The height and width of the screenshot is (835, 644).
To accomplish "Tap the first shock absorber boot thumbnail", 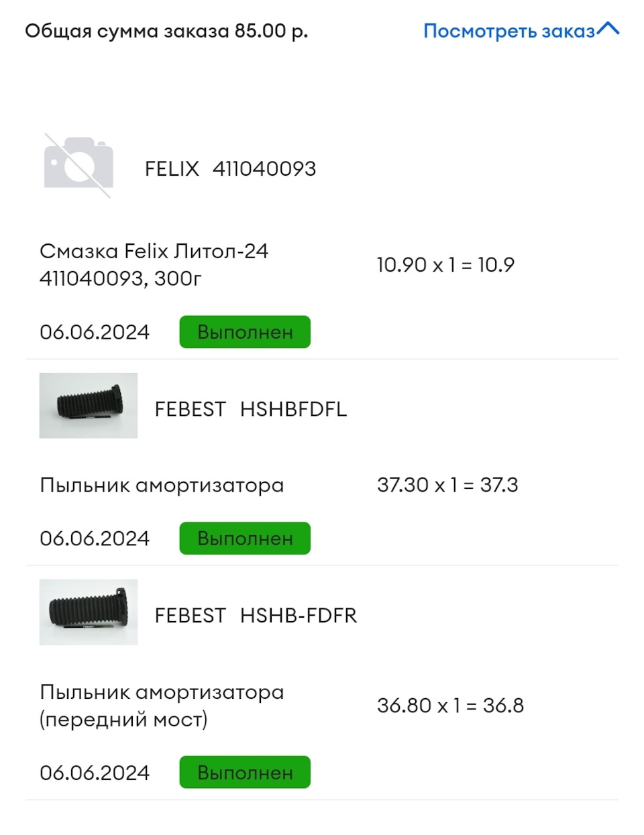I will tap(88, 406).
